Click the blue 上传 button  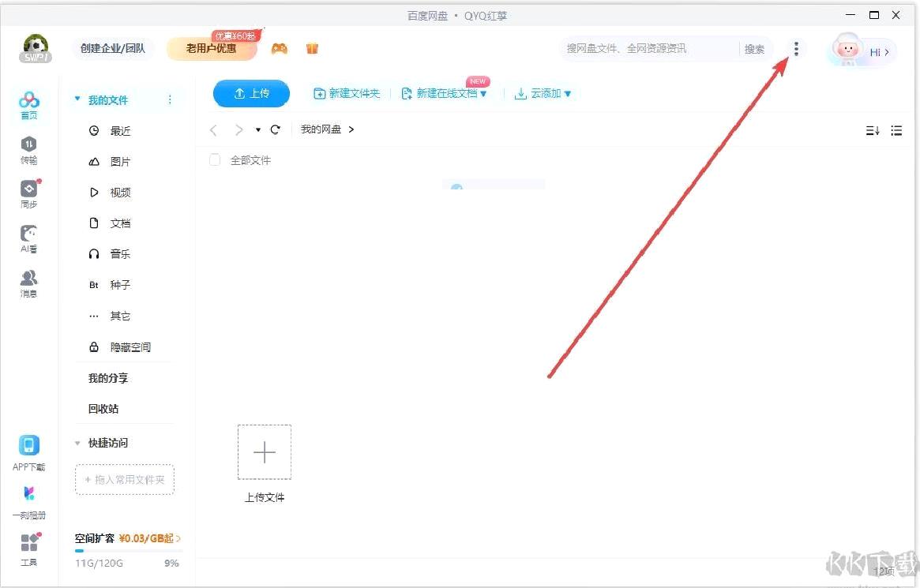[x=251, y=93]
